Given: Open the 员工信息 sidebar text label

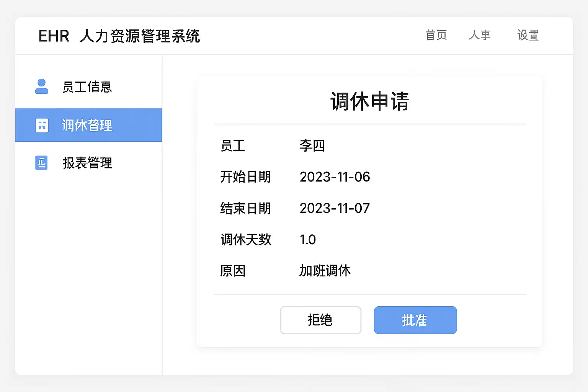Looking at the screenshot, I should point(87,87).
